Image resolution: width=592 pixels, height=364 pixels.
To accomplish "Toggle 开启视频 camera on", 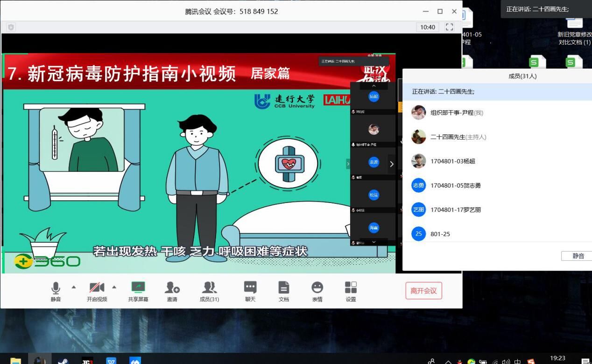I will (97, 291).
